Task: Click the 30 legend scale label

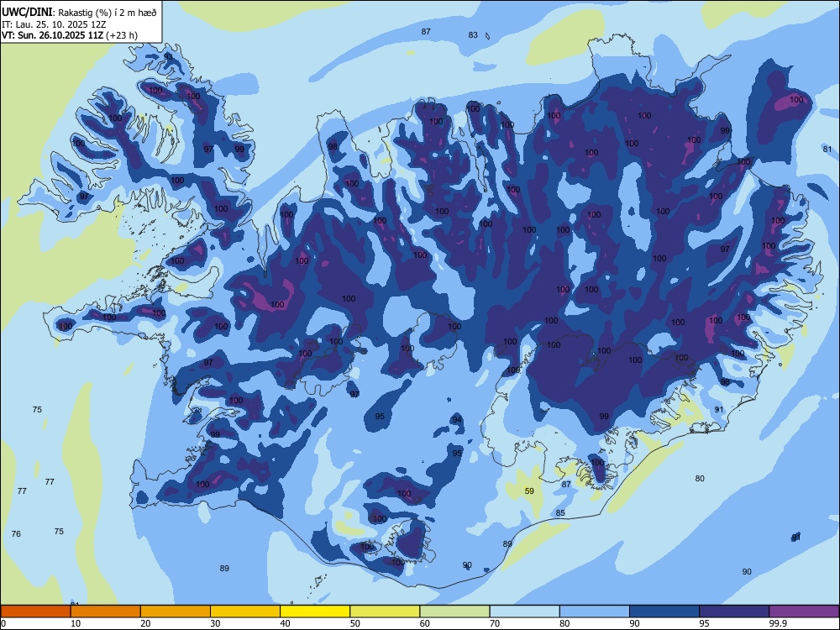Action: [x=215, y=623]
